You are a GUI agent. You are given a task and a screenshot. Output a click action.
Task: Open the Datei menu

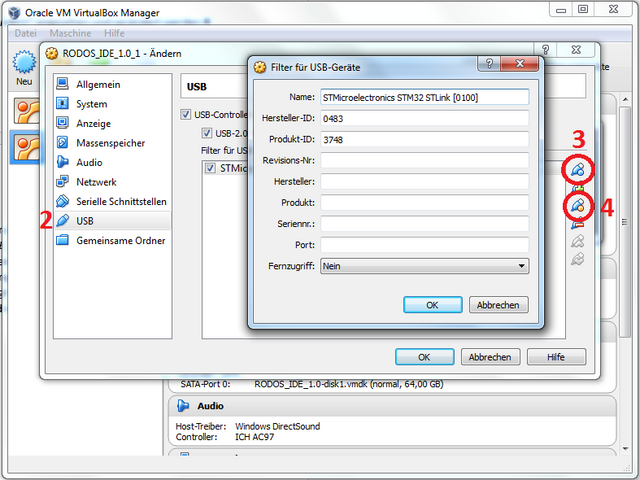click(x=26, y=33)
